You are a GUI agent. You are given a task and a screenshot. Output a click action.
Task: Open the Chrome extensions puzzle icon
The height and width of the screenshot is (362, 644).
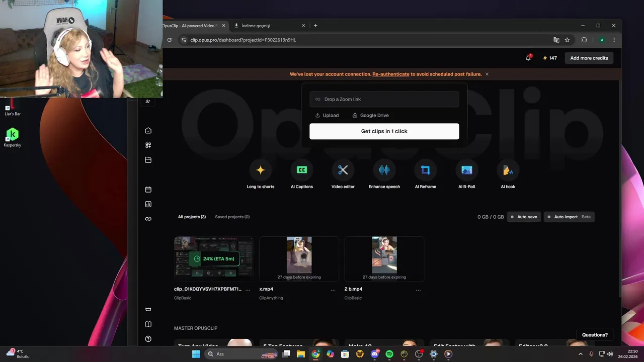584,40
